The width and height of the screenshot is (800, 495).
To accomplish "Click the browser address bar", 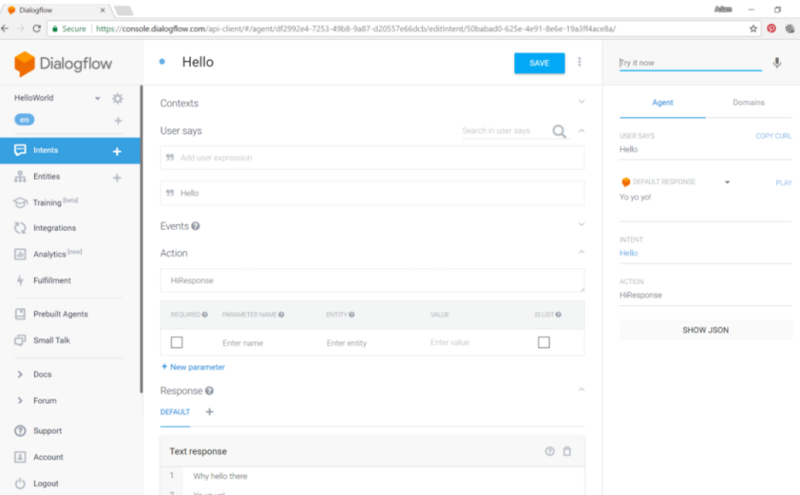I will point(403,29).
